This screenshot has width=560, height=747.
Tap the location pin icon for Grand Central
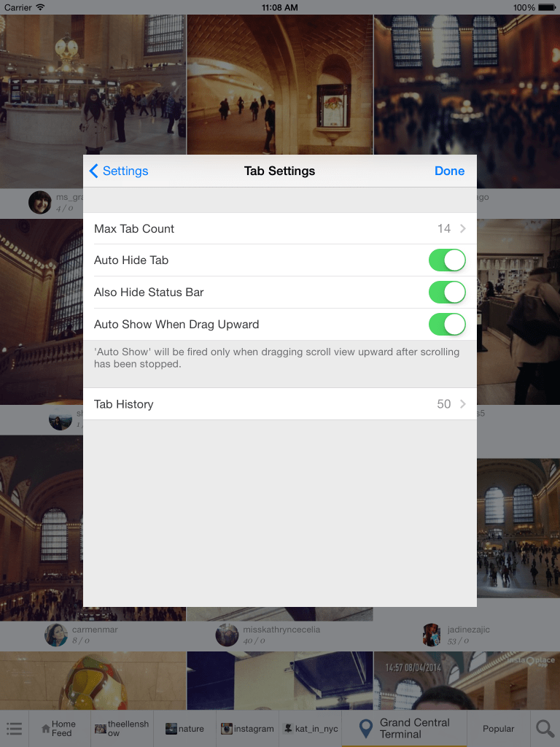click(366, 728)
